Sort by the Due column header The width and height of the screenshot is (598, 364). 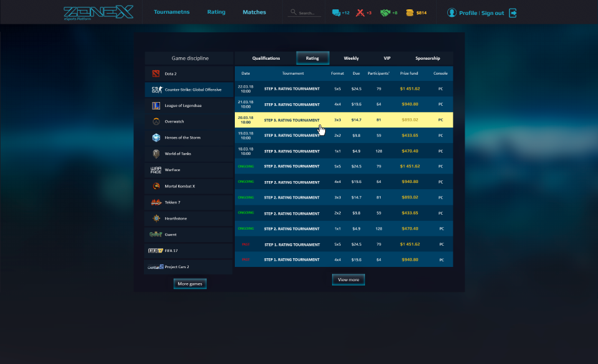356,73
